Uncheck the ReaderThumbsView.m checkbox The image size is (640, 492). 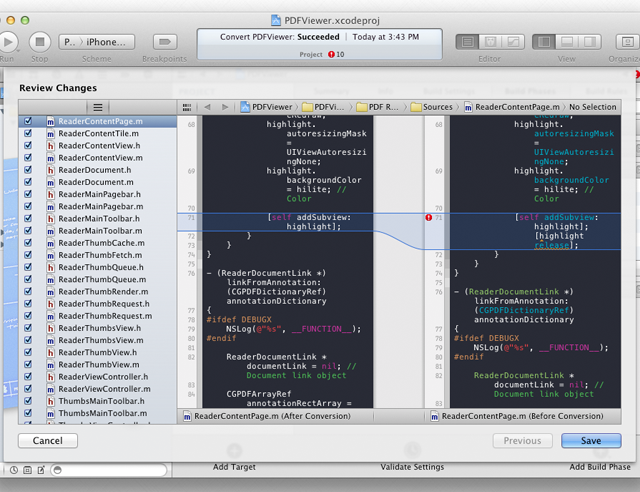[x=28, y=340]
